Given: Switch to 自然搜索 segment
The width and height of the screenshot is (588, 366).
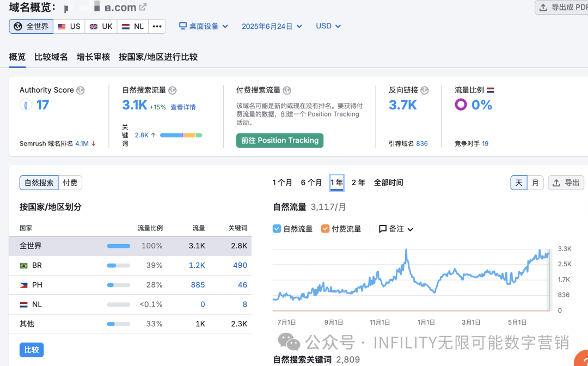Looking at the screenshot, I should [39, 182].
